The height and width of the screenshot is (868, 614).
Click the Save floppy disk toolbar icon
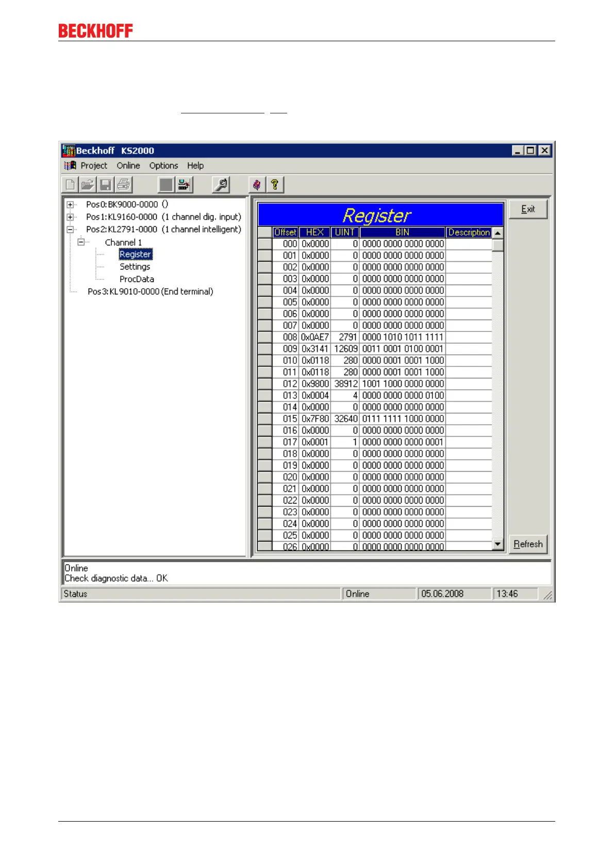(106, 185)
